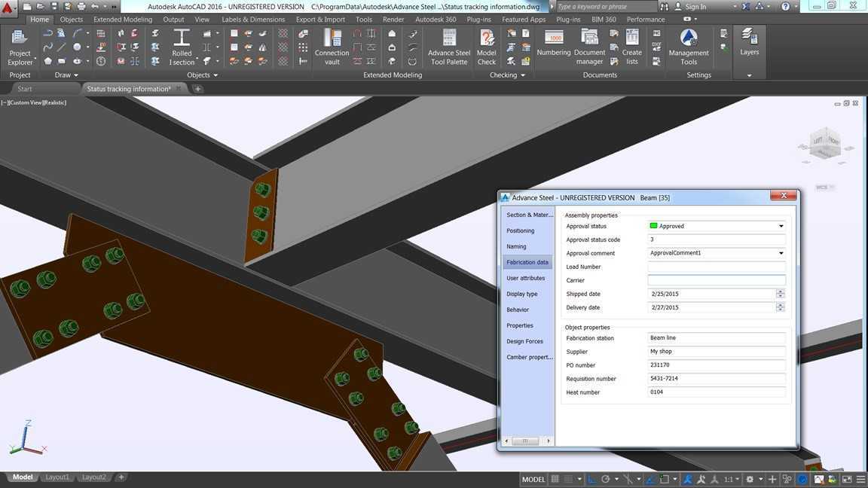Click the Customization menu icon in status bar

coord(860,479)
